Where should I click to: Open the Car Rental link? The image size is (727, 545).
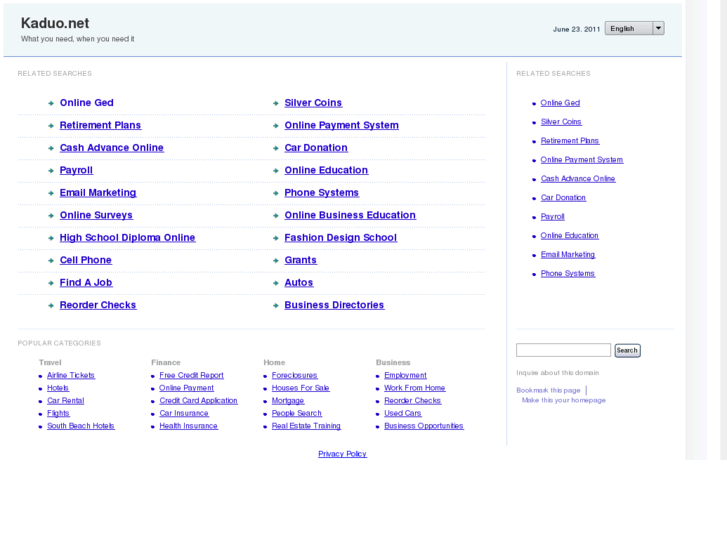point(65,400)
